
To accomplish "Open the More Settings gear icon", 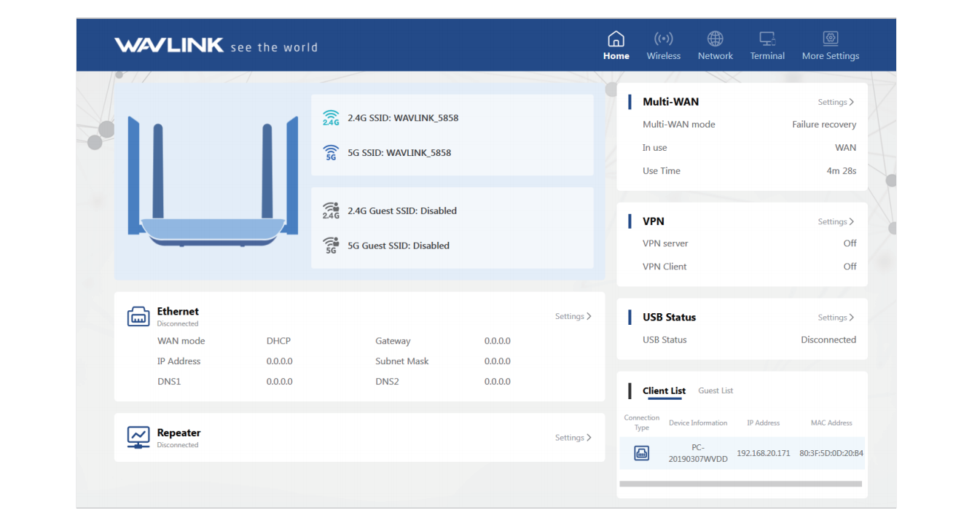I will 830,39.
